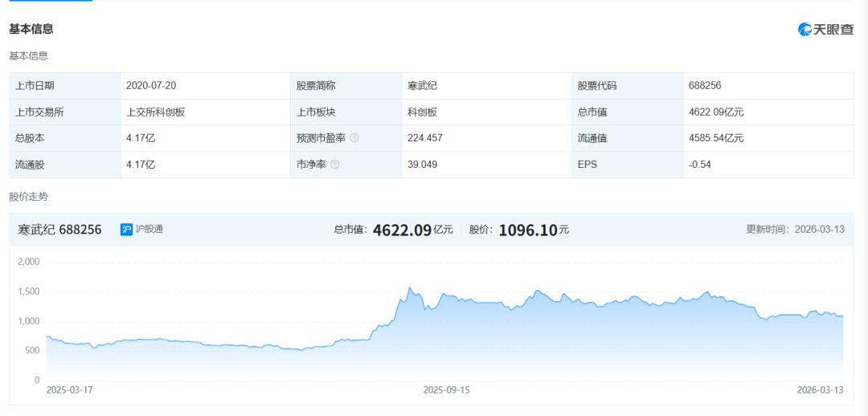
Task: Select the 上市交易所 label cell
Action: [65, 112]
